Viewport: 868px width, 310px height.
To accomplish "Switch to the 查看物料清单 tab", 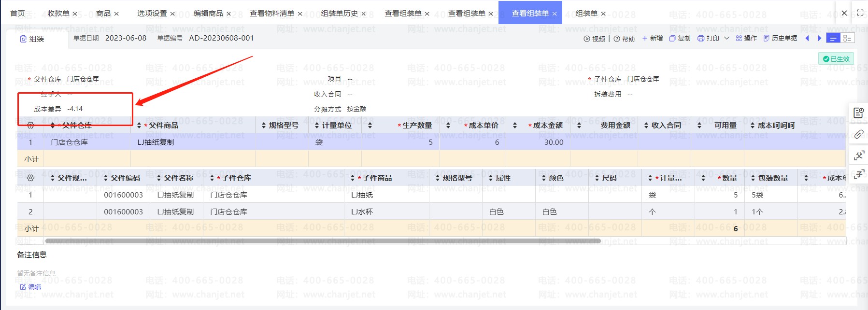I will [x=271, y=14].
